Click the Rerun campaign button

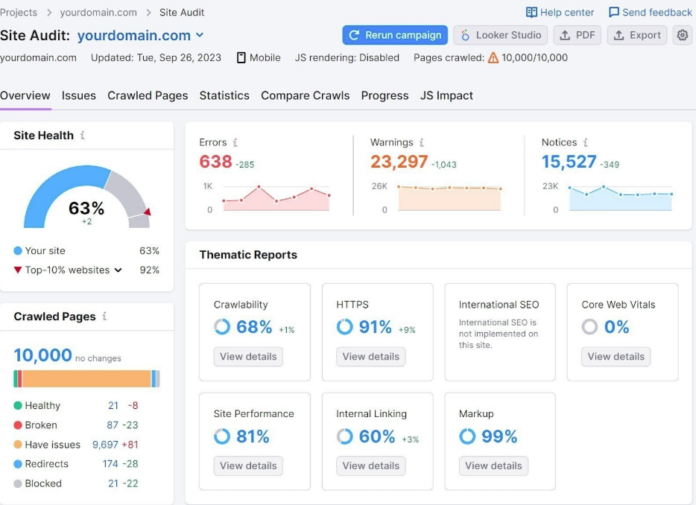394,35
